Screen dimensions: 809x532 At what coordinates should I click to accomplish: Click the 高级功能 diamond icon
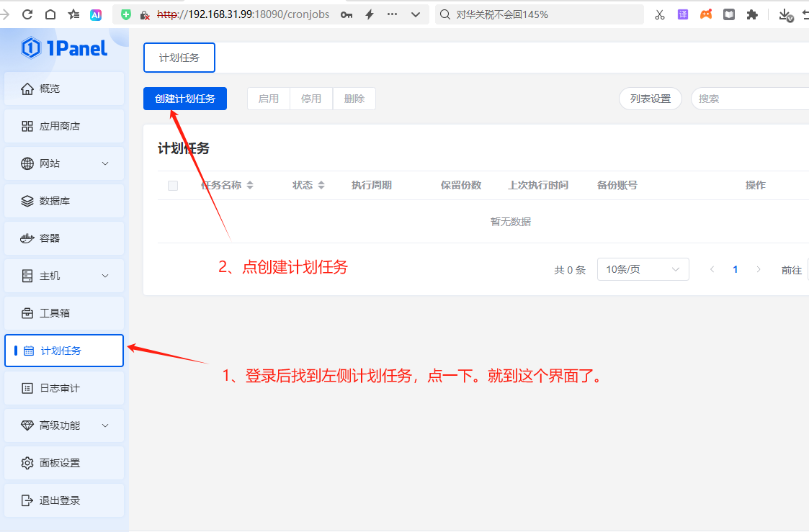[x=27, y=425]
